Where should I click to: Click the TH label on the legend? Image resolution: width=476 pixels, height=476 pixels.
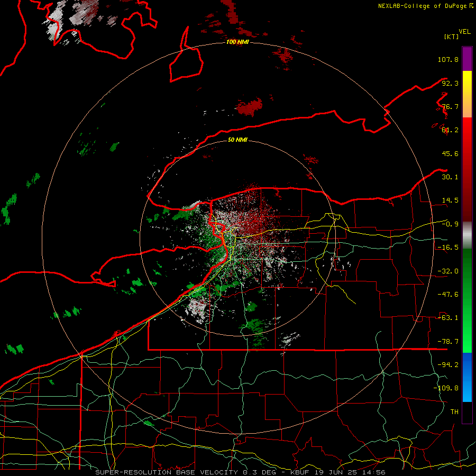(x=454, y=412)
